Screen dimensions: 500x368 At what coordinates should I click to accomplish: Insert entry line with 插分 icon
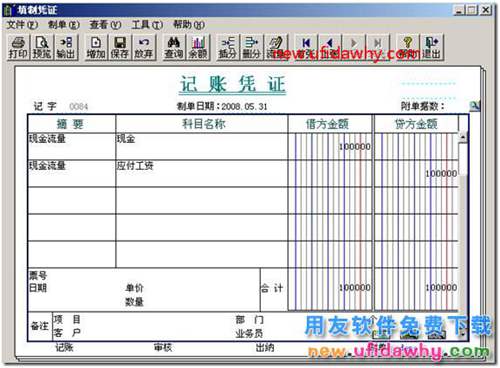[x=228, y=47]
